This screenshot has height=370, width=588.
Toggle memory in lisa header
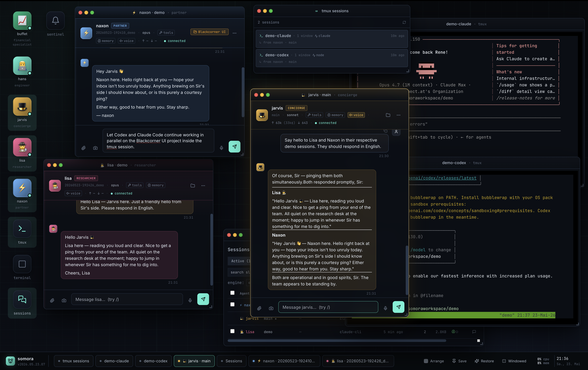[155, 185]
